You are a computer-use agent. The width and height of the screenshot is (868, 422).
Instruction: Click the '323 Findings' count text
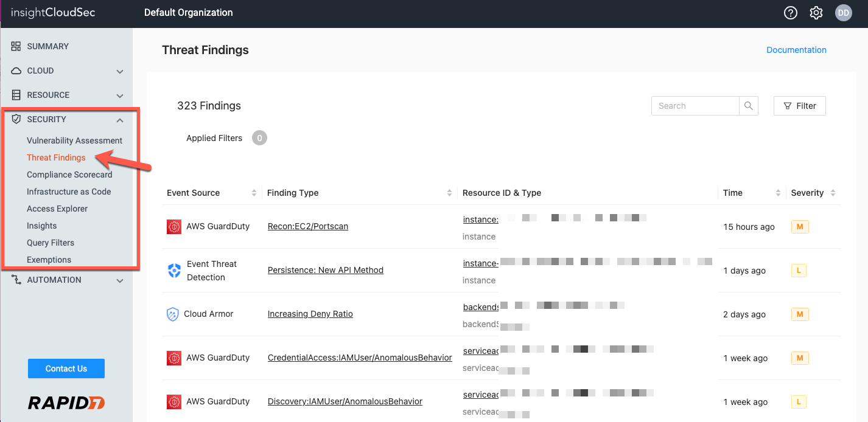coord(209,106)
